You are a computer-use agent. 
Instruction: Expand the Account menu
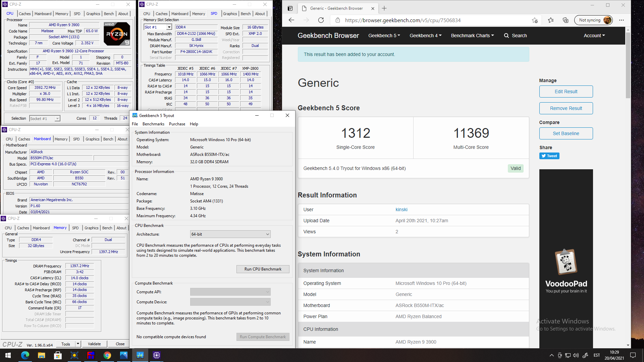[x=594, y=36]
